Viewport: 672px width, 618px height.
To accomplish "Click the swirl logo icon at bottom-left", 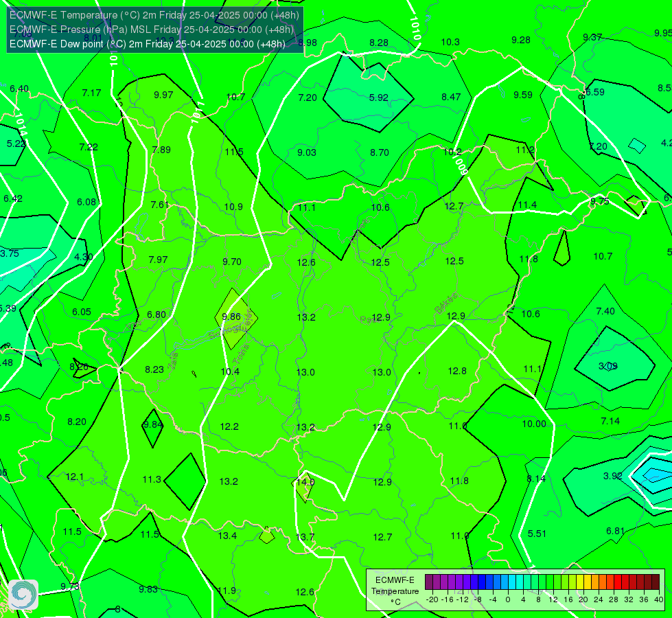I will (x=23, y=595).
